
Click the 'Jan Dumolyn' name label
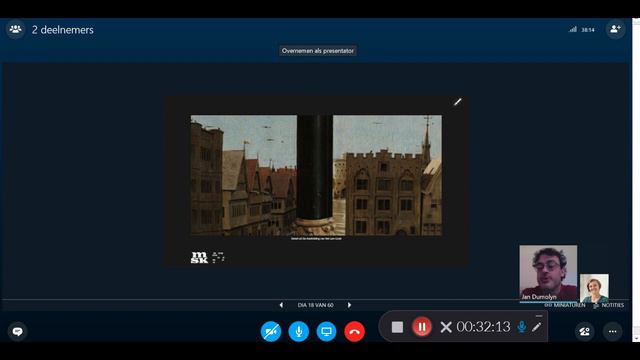pos(539,297)
